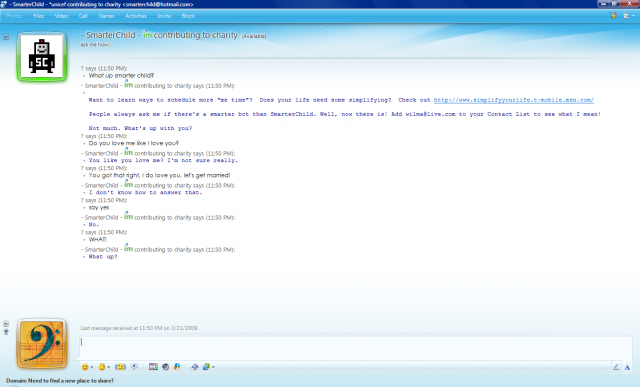The width and height of the screenshot is (640, 387).
Task: Click the small handle at top center of chat
Action: (x=320, y=27)
